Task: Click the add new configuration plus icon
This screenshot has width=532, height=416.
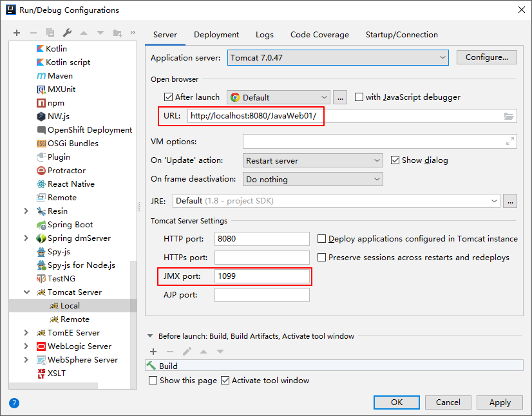Action: point(17,33)
